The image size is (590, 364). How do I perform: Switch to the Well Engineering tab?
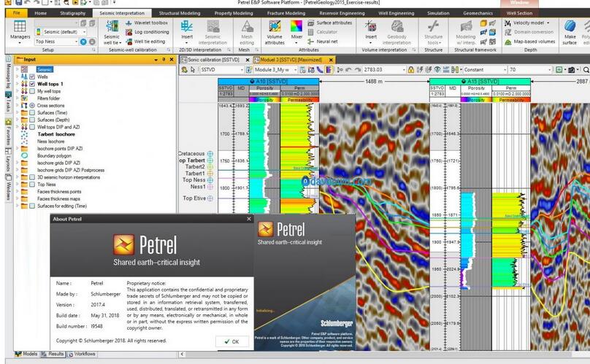click(396, 13)
